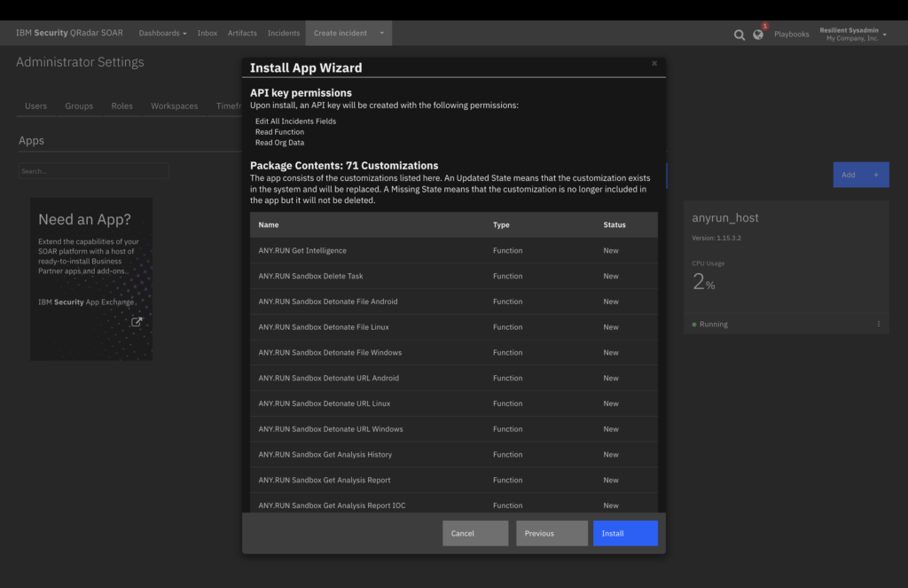
Task: Click the notifications globe icon with badge
Action: coord(758,35)
